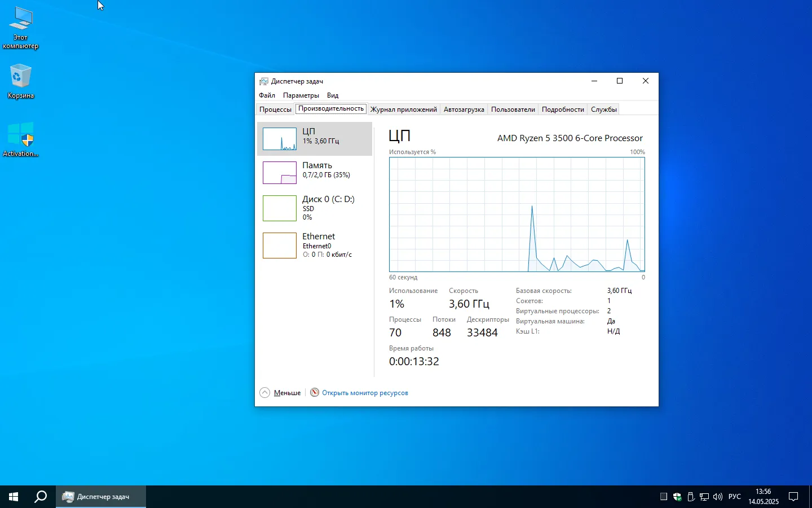Click the Диспетчер задач taskbar button
Viewport: 812px width, 508px height.
(101, 497)
